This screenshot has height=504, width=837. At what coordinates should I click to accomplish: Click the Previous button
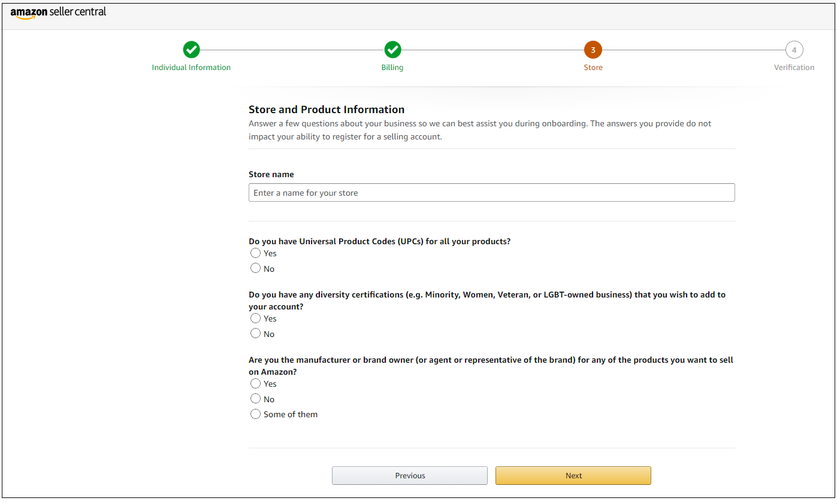pyautogui.click(x=410, y=476)
